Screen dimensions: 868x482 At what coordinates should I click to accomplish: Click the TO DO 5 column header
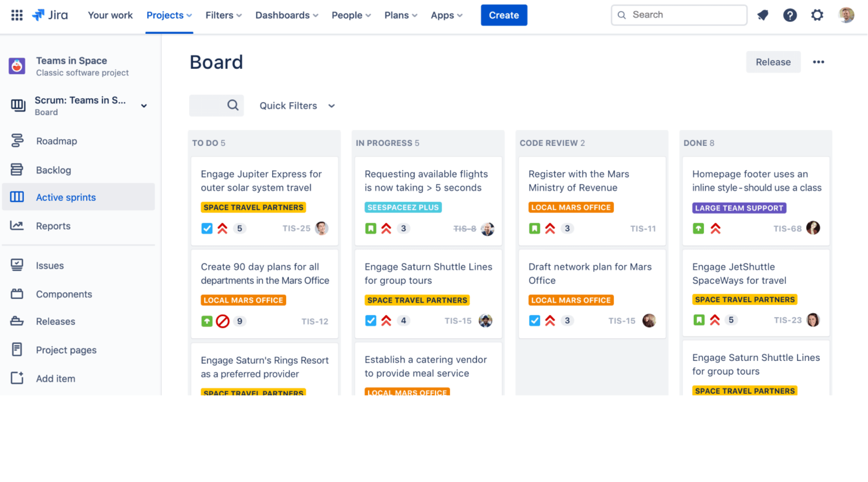coord(209,143)
